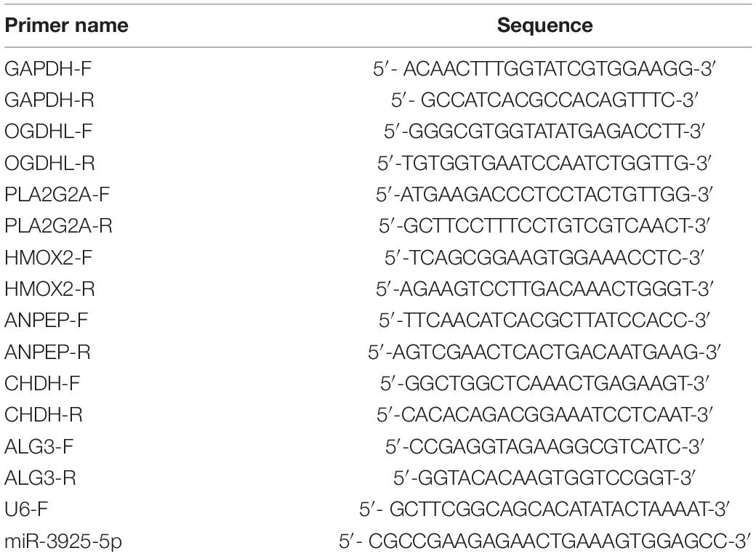Select the GAPDH-R primer sequence
The height and width of the screenshot is (556, 756).
tap(544, 100)
